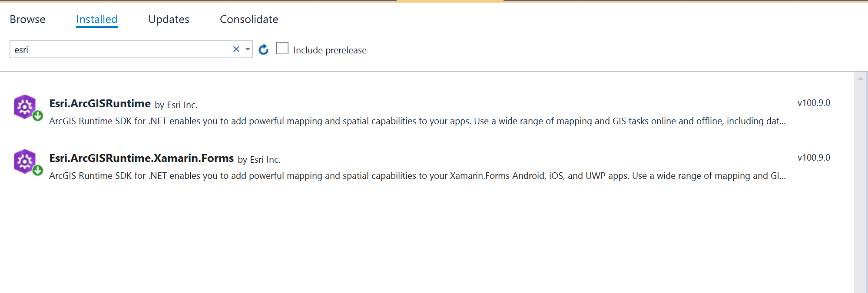Image resolution: width=868 pixels, height=293 pixels.
Task: Clear the esri search text
Action: [236, 49]
